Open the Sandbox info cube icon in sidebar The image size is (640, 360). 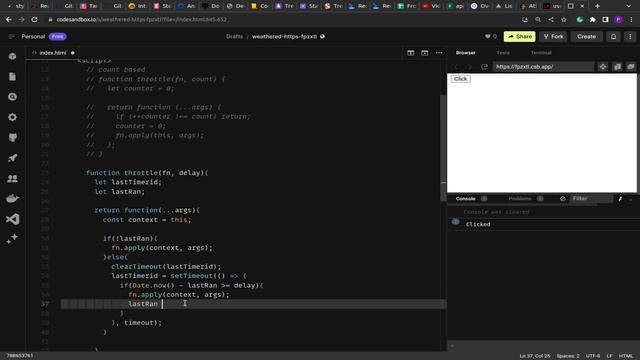[x=12, y=56]
